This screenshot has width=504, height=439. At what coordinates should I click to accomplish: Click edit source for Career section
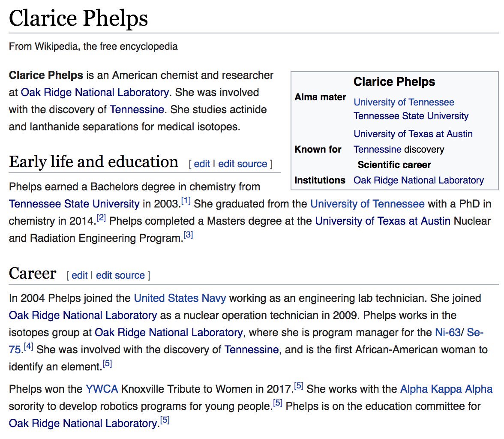[120, 275]
